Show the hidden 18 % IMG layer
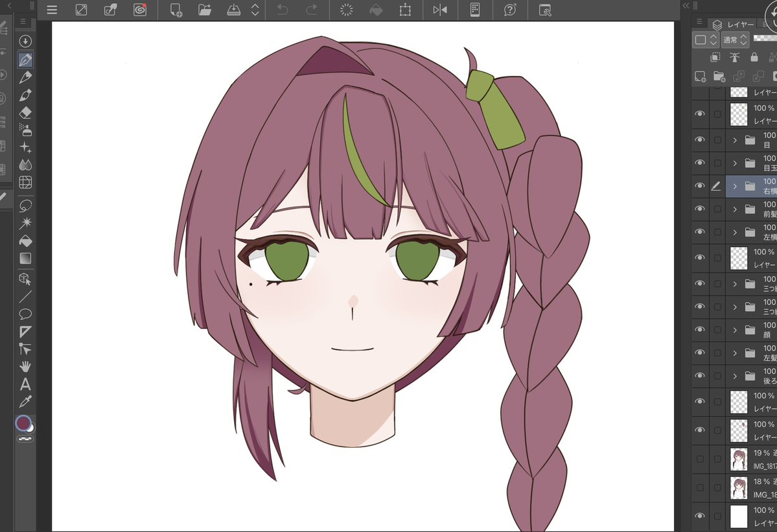The width and height of the screenshot is (777, 532). (x=700, y=488)
